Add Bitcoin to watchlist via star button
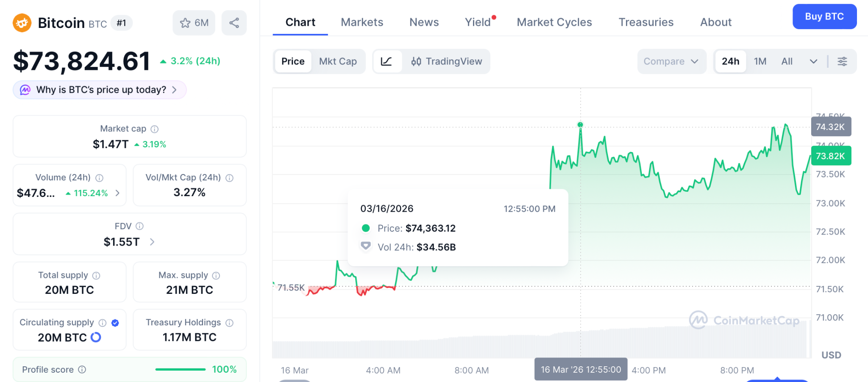Screen dimensions: 868x382 tap(194, 23)
